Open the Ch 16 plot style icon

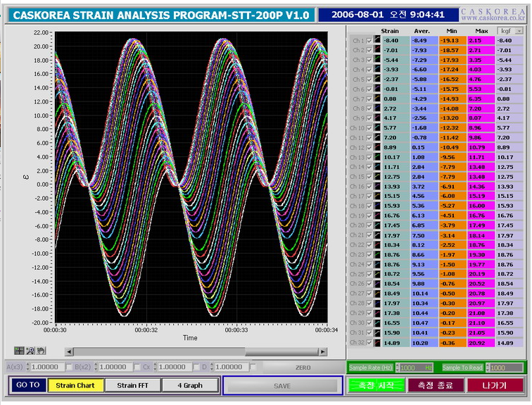377,187
